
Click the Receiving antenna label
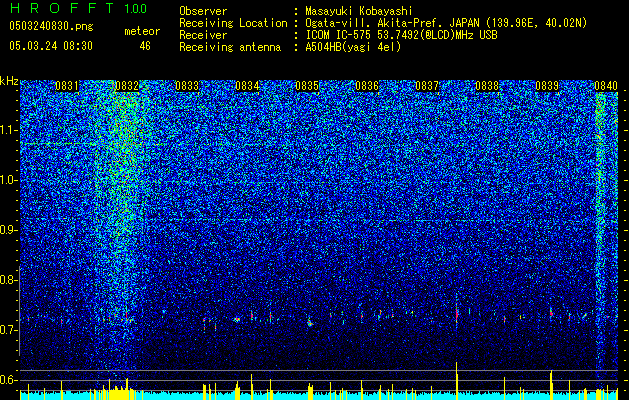[x=230, y=47]
